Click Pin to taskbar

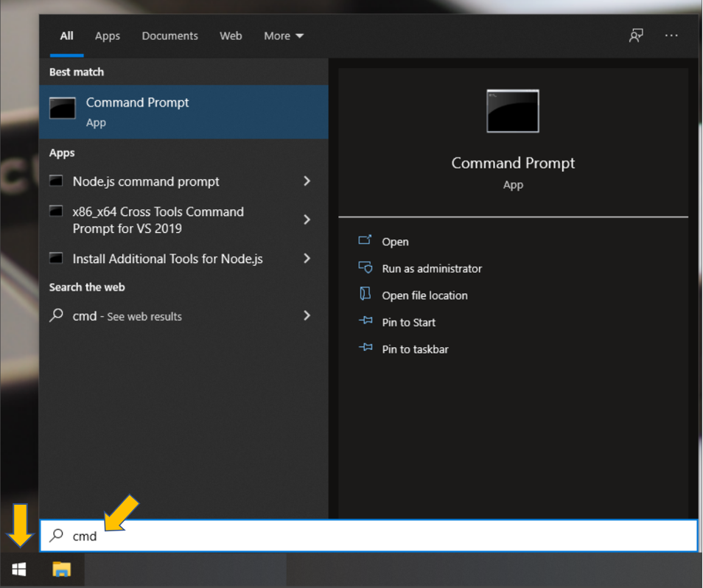[415, 349]
